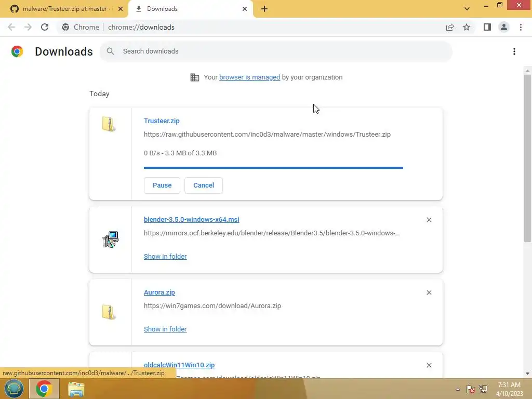Show the blender installer in folder
This screenshot has width=532, height=399.
[165, 257]
